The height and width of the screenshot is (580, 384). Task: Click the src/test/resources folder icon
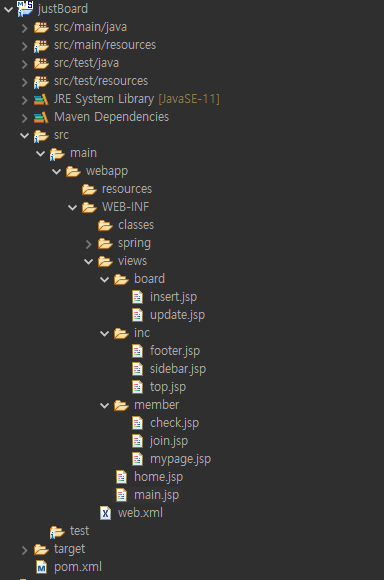coord(41,81)
